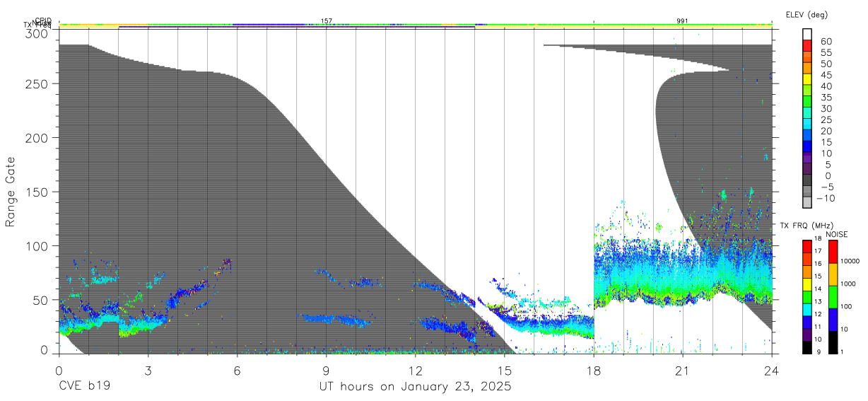Viewport: 868px width, 401px height.
Task: Click the '24' UT hour tick label
Action: (772, 371)
